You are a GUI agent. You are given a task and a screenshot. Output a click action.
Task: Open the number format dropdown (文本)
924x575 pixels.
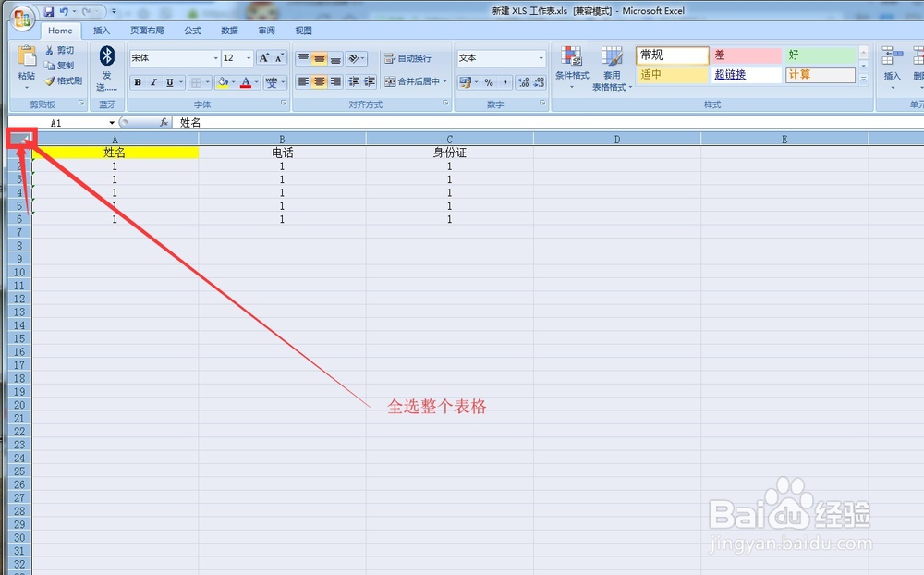pyautogui.click(x=541, y=58)
